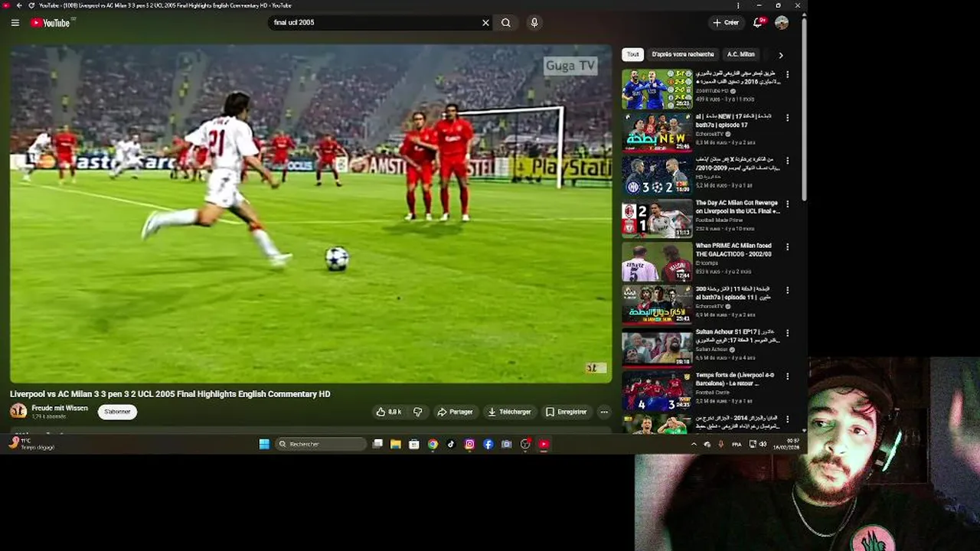
Task: Open options menu for AC Milan Revenge video
Action: click(x=787, y=204)
